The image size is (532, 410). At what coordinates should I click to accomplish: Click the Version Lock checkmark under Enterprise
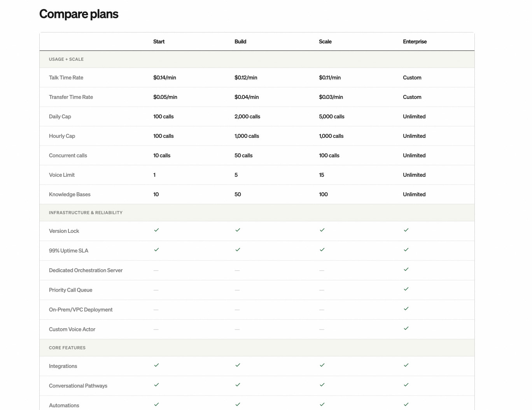pyautogui.click(x=406, y=230)
